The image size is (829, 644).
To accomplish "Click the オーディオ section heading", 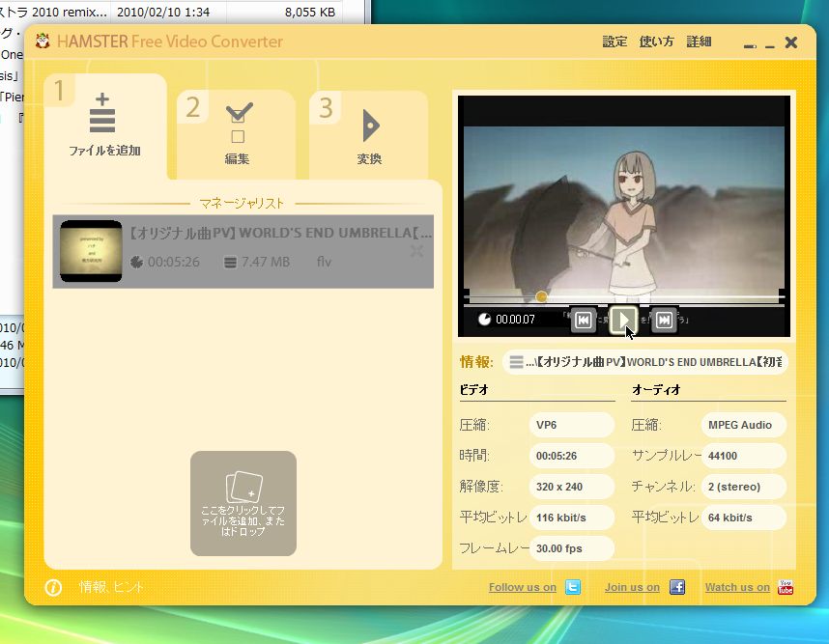I will [x=656, y=390].
